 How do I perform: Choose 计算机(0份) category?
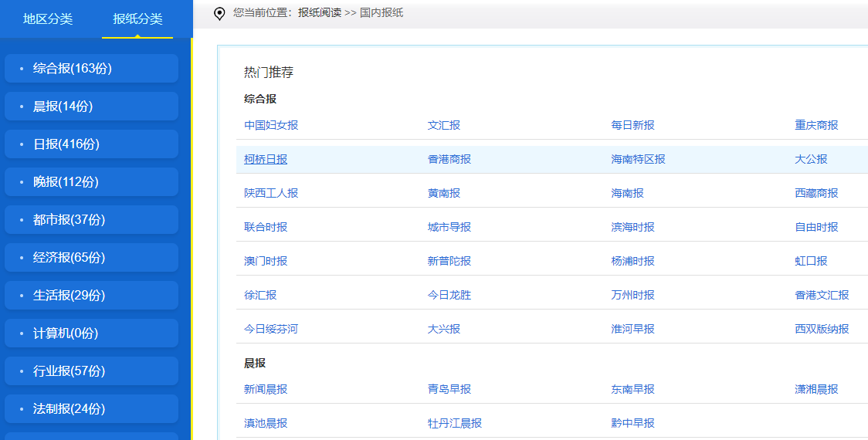click(91, 333)
